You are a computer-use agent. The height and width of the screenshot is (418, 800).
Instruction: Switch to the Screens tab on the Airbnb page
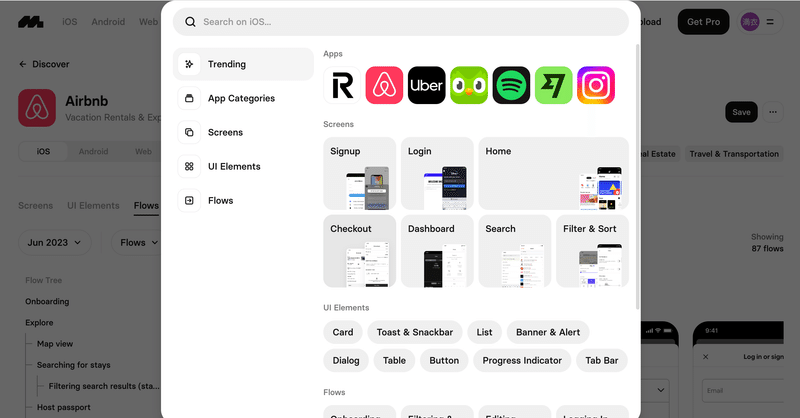[x=36, y=206]
